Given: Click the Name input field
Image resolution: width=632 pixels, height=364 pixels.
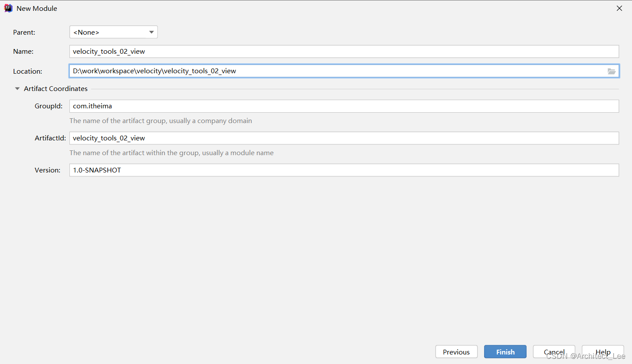Looking at the screenshot, I should (344, 52).
